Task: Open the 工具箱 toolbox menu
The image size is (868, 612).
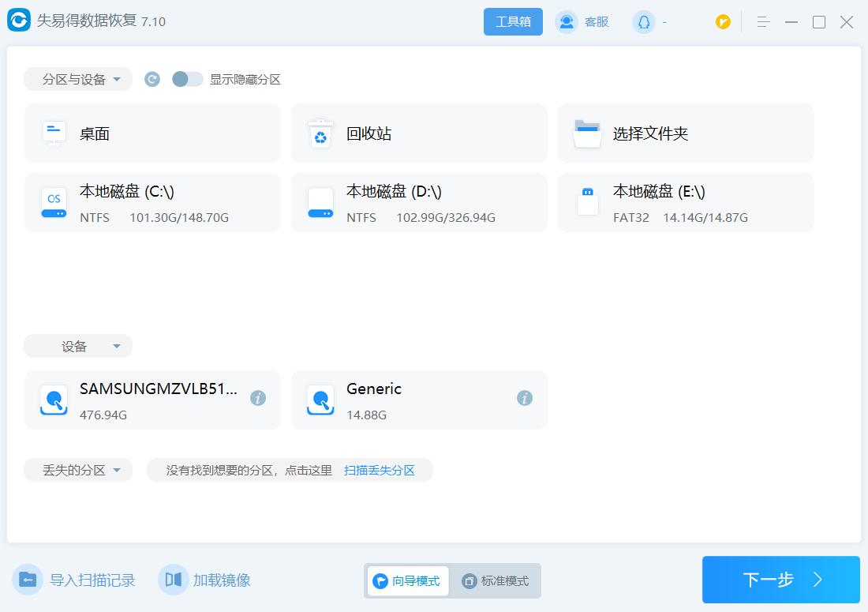Action: coord(513,21)
